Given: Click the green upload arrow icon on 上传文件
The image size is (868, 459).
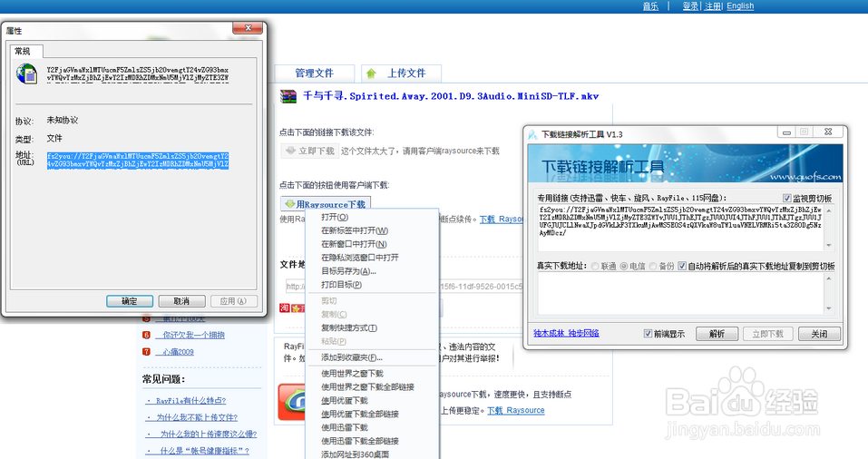Looking at the screenshot, I should (371, 73).
